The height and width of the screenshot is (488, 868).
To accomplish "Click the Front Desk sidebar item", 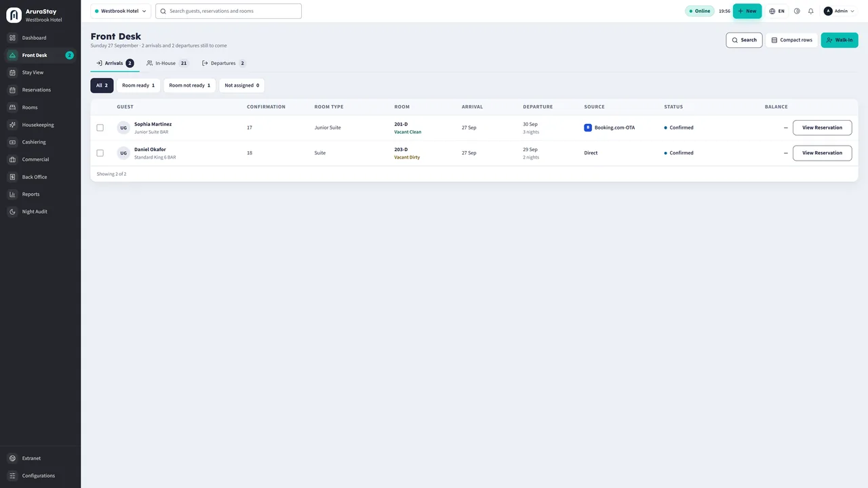I will pyautogui.click(x=40, y=56).
